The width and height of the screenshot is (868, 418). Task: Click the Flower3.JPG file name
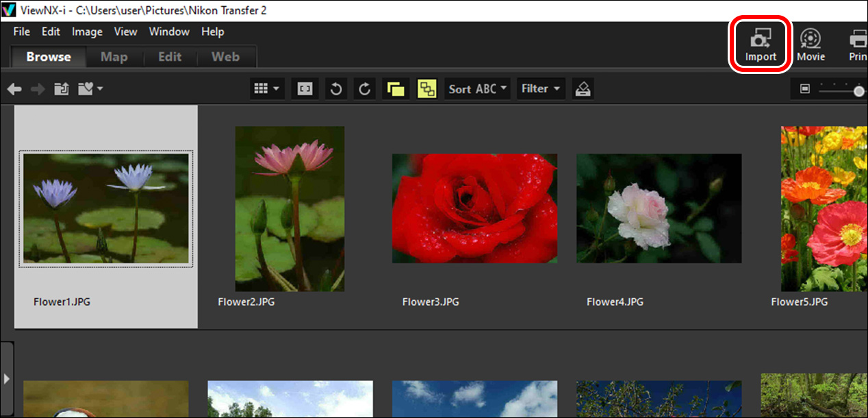[431, 302]
